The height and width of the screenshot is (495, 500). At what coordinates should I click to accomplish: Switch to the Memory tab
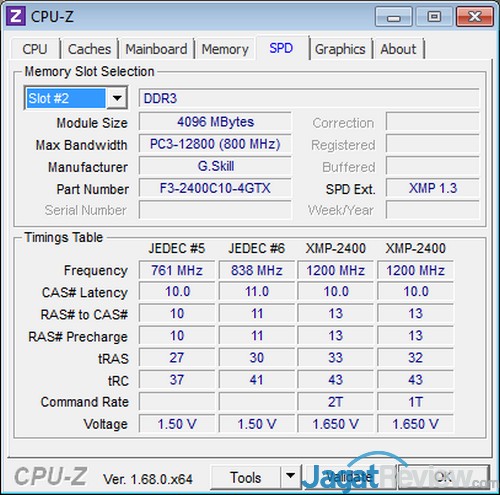225,49
